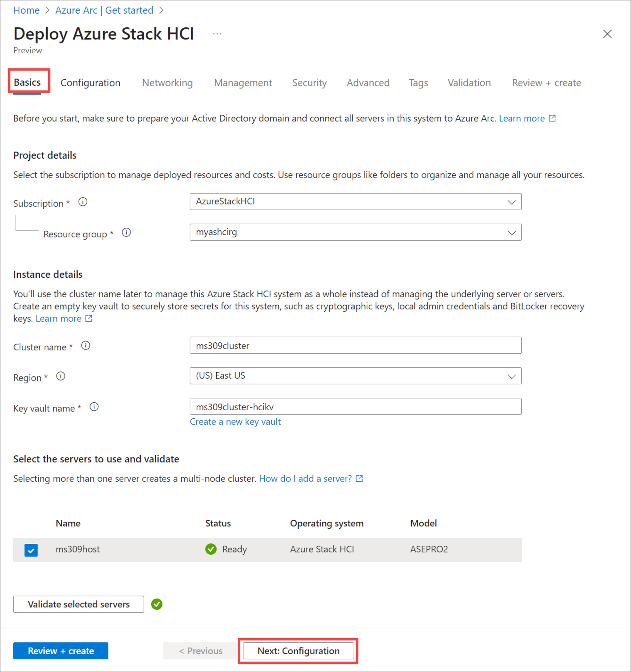The image size is (631, 672).
Task: Open How do I add a server link
Action: tap(311, 478)
